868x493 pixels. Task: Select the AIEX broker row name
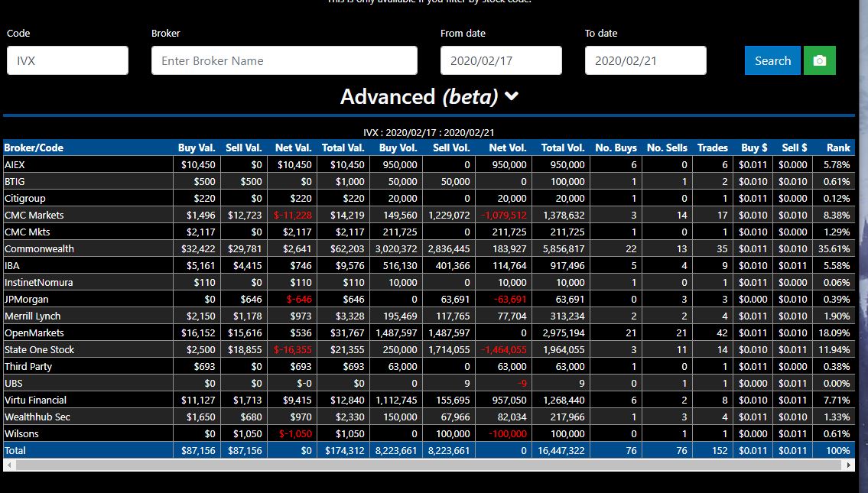coord(15,165)
